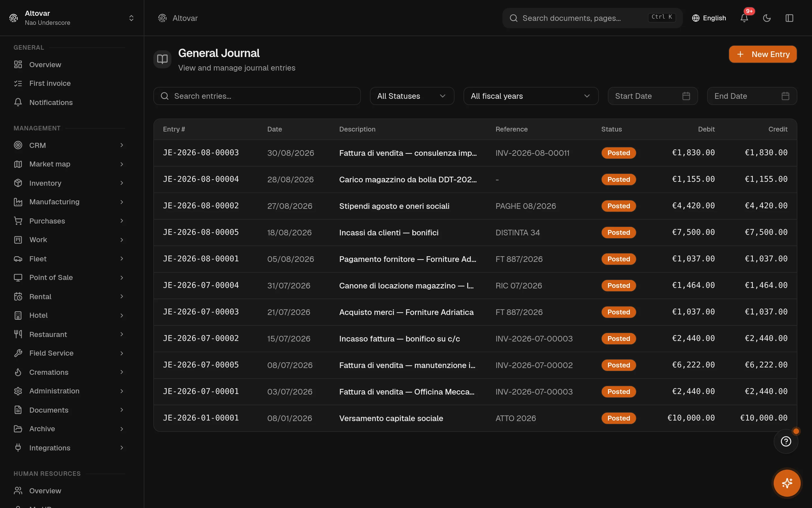
Task: Click credit amount €7,500.00
Action: tap(766, 232)
